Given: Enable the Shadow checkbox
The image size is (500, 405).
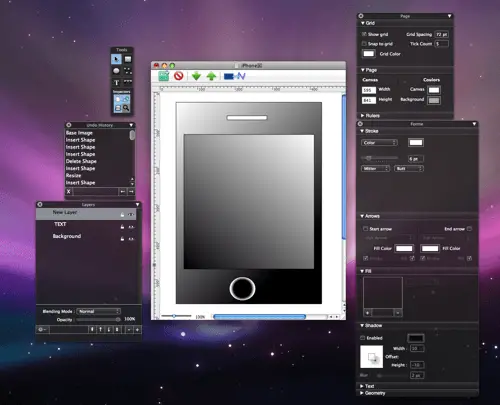Looking at the screenshot, I should click(363, 338).
